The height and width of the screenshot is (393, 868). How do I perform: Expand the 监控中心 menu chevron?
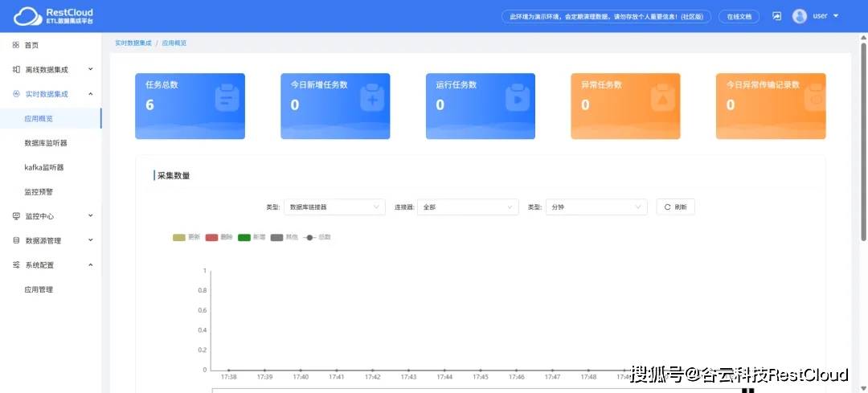click(91, 216)
